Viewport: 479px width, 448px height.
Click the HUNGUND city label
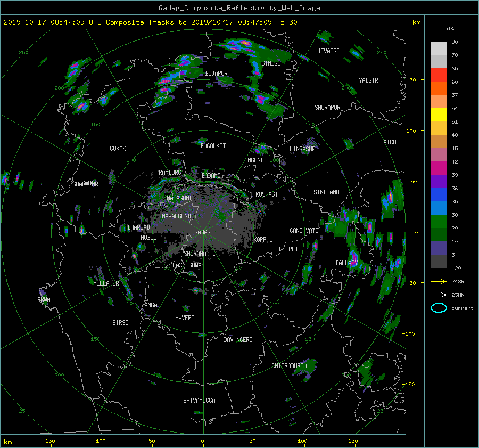pyautogui.click(x=252, y=160)
